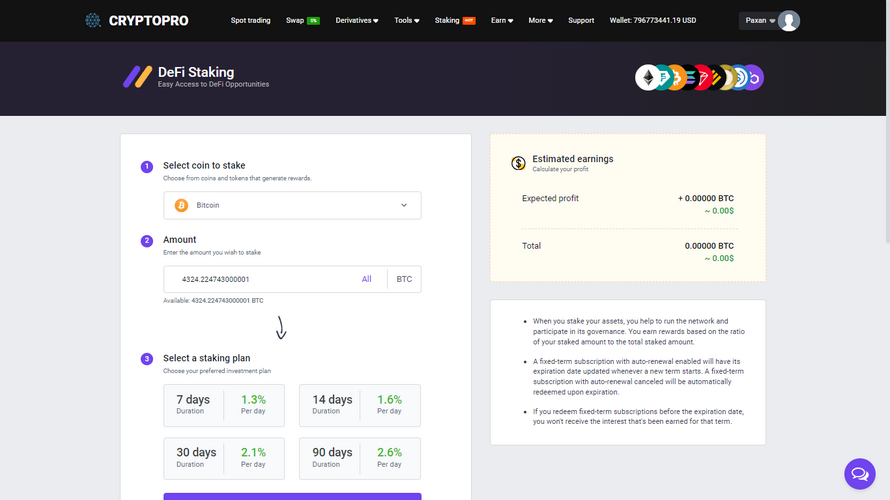The width and height of the screenshot is (890, 500).
Task: Open the Paxan account dropdown
Action: click(x=758, y=21)
